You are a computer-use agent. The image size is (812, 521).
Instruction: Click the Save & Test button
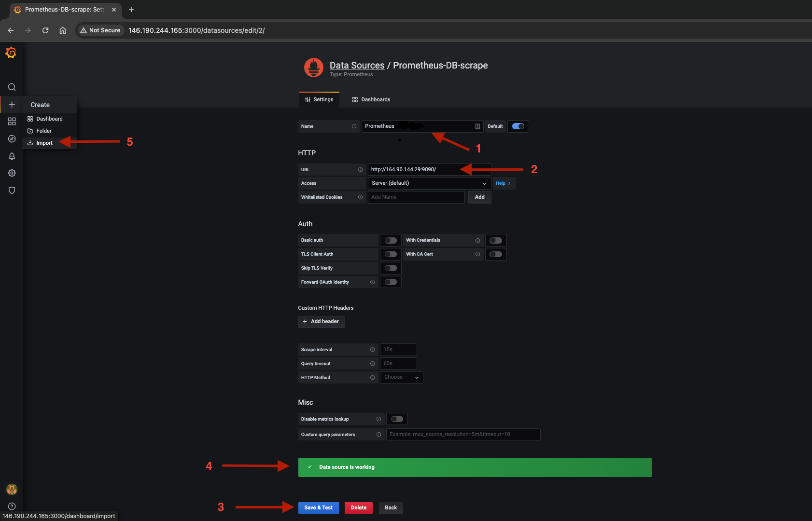click(x=319, y=507)
